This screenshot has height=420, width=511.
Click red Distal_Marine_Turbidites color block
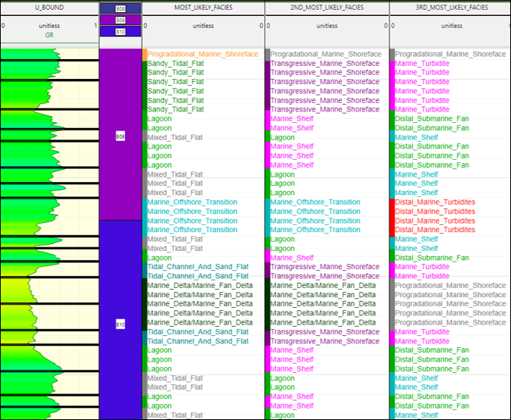(x=393, y=218)
